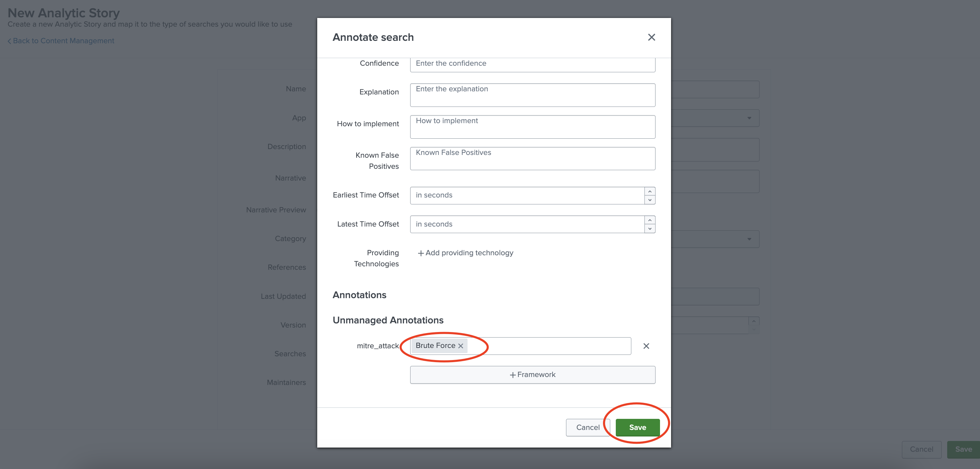980x469 pixels.
Task: Delete the mitre_attack annotation row
Action: (x=646, y=346)
